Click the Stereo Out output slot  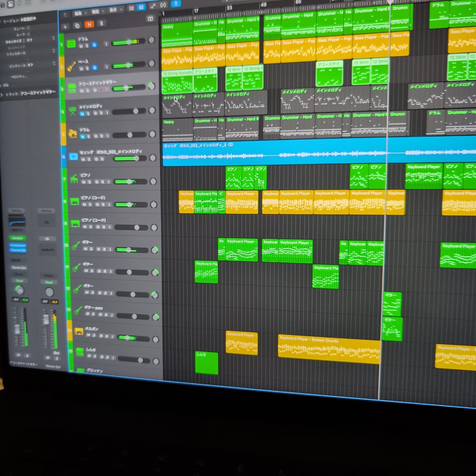coord(19,268)
